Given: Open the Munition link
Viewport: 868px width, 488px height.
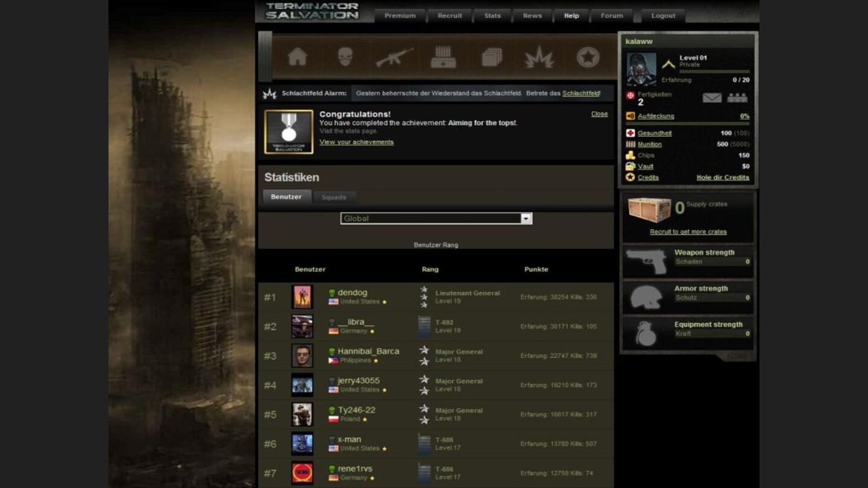Looking at the screenshot, I should 650,145.
